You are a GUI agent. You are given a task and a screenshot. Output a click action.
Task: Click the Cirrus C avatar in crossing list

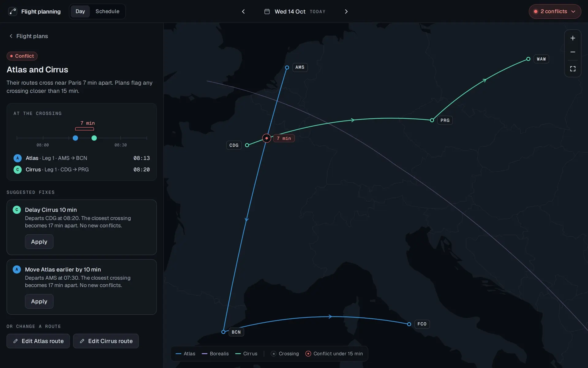17,170
